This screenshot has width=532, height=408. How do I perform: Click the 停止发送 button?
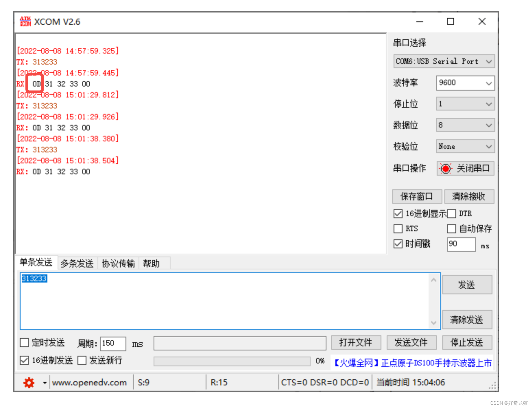[x=467, y=342]
